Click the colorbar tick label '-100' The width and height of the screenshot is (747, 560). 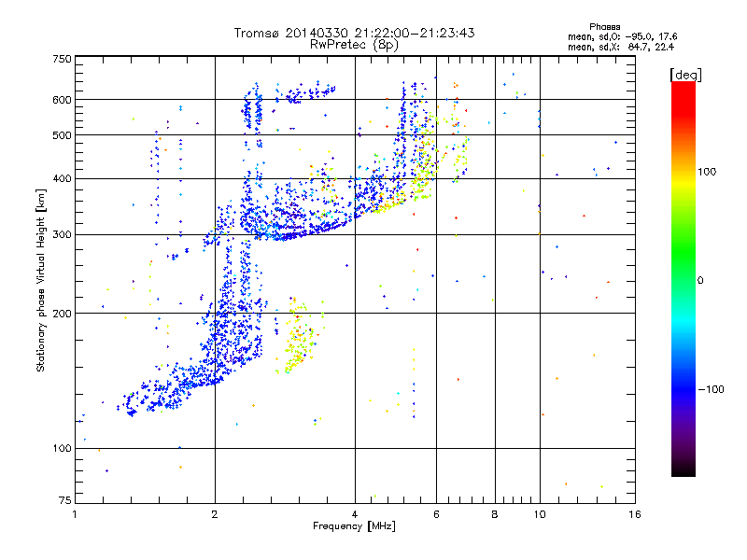711,389
